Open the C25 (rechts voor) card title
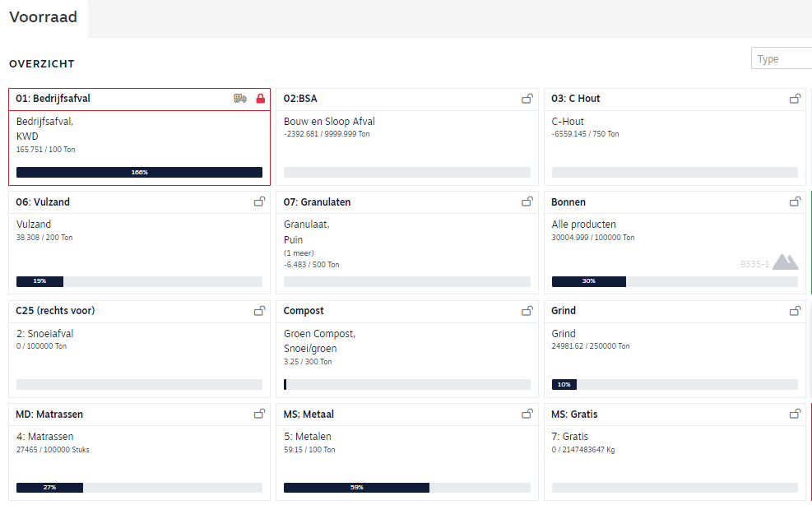The width and height of the screenshot is (812, 505). (x=55, y=311)
